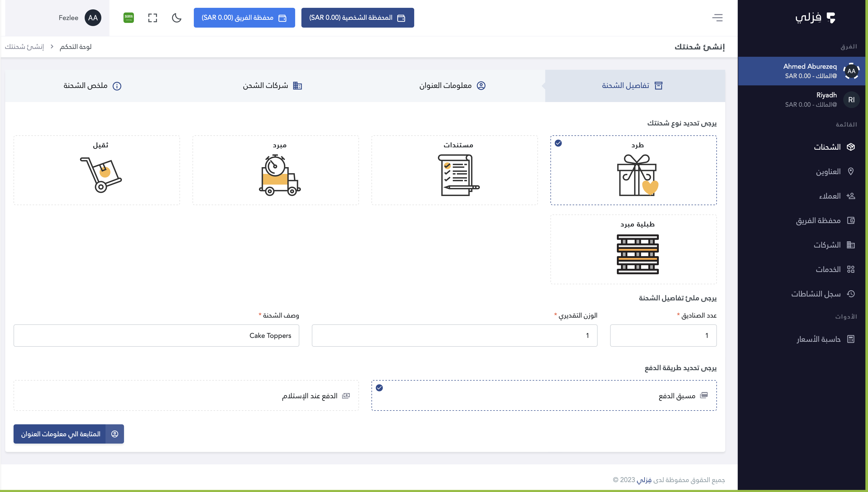Click the وصف الشحنة description field
This screenshot has width=868, height=492.
pos(156,335)
